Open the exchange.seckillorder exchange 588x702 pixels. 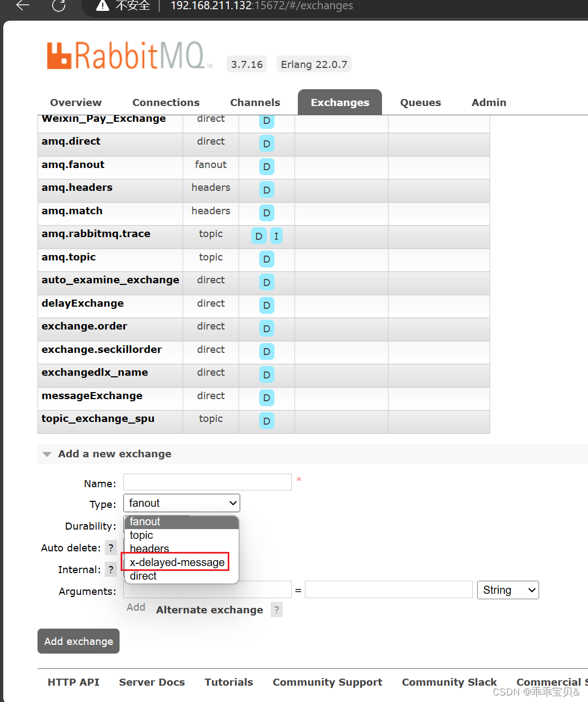(x=102, y=350)
